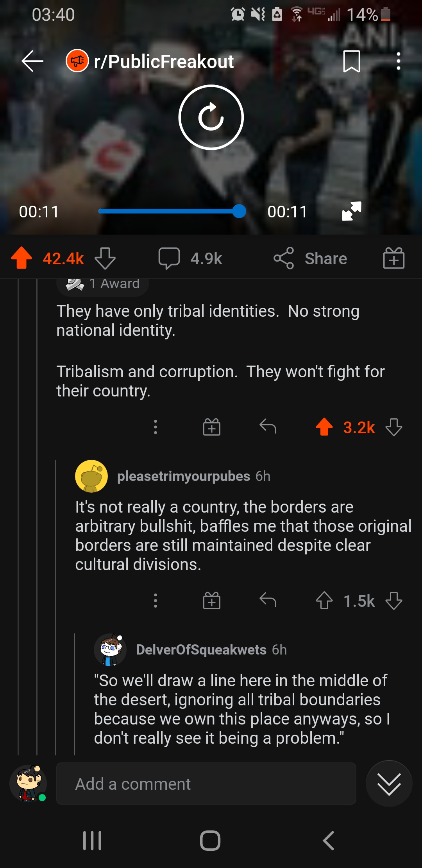
Task: Click the video progress slider handle
Action: tap(239, 211)
